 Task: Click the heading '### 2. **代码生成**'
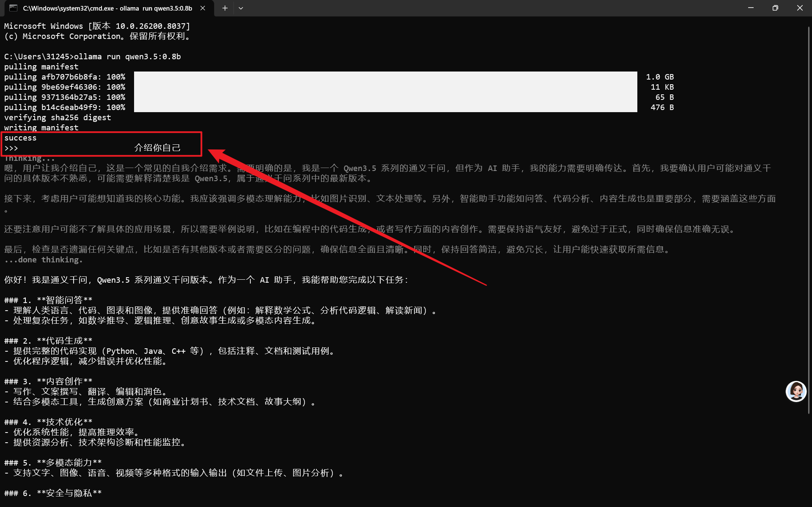48,341
